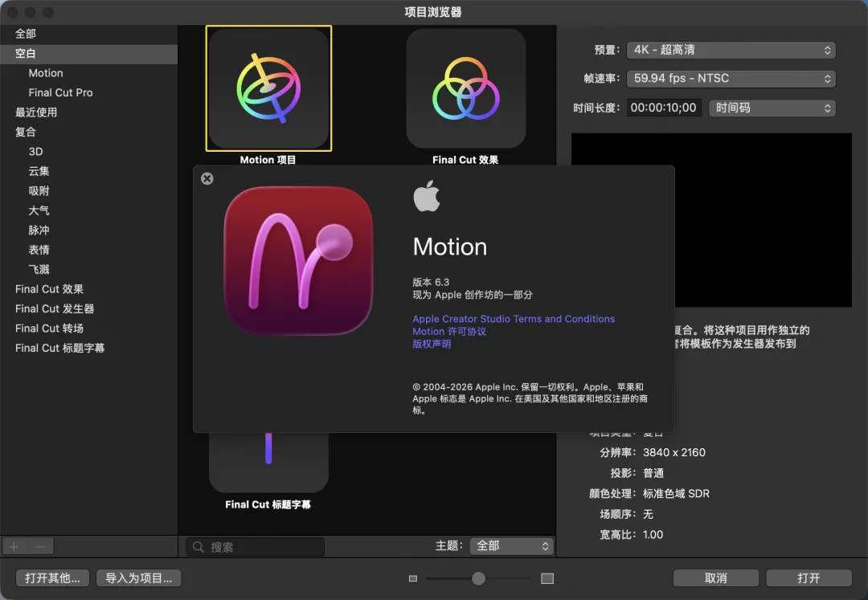Select the Final Cut 效果 template thumbnail

coord(466,88)
